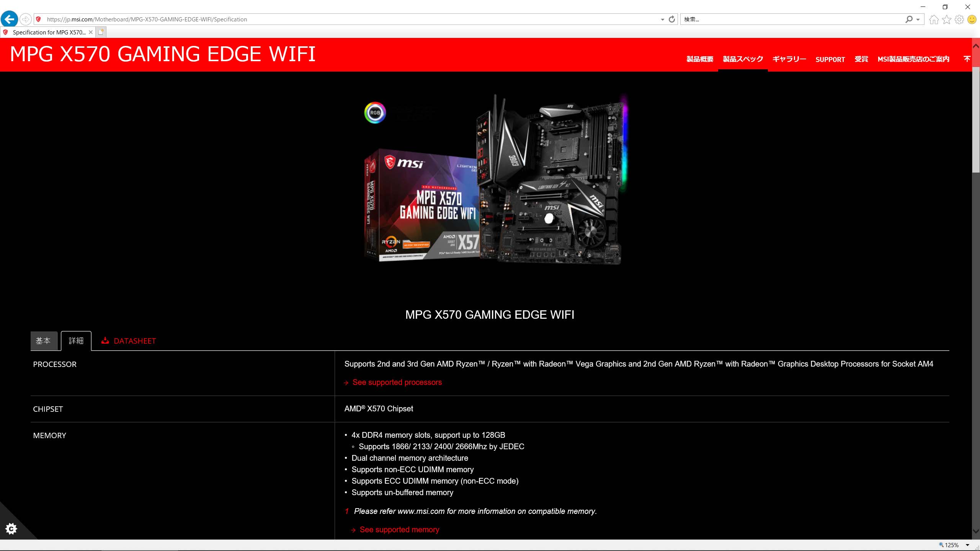Viewport: 980px width, 551px height.
Task: Click the smiley feedback icon
Action: pyautogui.click(x=972, y=19)
